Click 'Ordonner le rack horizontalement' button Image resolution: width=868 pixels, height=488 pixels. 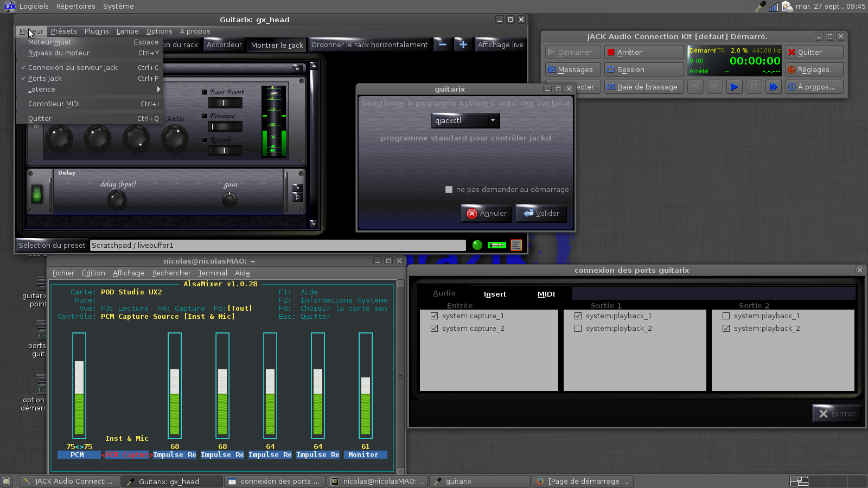(369, 44)
